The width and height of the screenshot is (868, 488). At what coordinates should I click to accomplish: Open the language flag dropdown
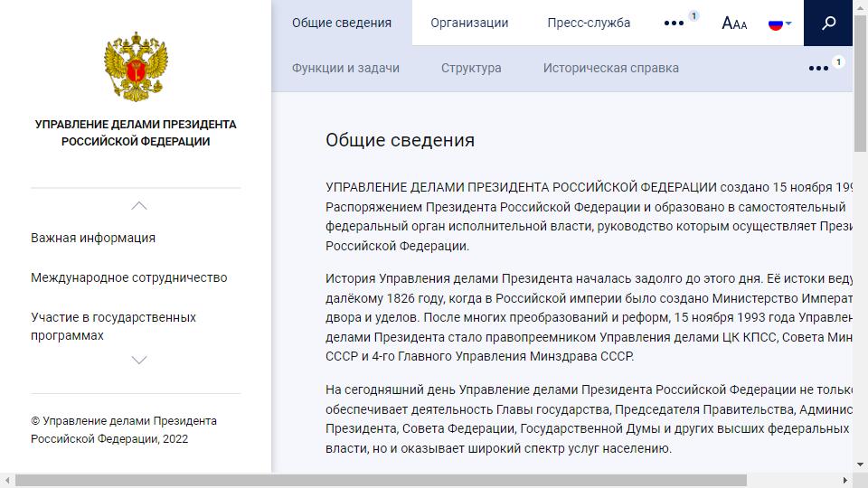[779, 23]
